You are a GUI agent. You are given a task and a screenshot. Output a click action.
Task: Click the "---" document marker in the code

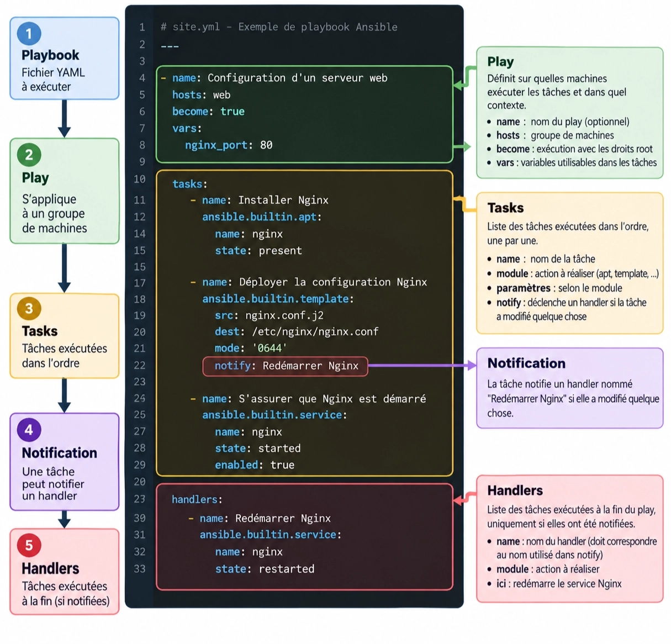click(170, 46)
